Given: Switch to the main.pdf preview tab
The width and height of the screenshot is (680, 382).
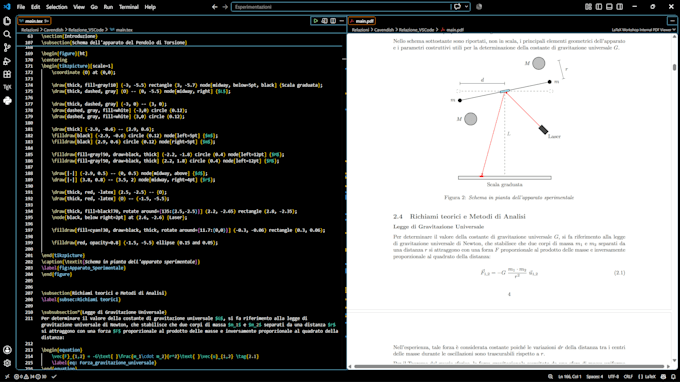Looking at the screenshot, I should click(x=362, y=21).
